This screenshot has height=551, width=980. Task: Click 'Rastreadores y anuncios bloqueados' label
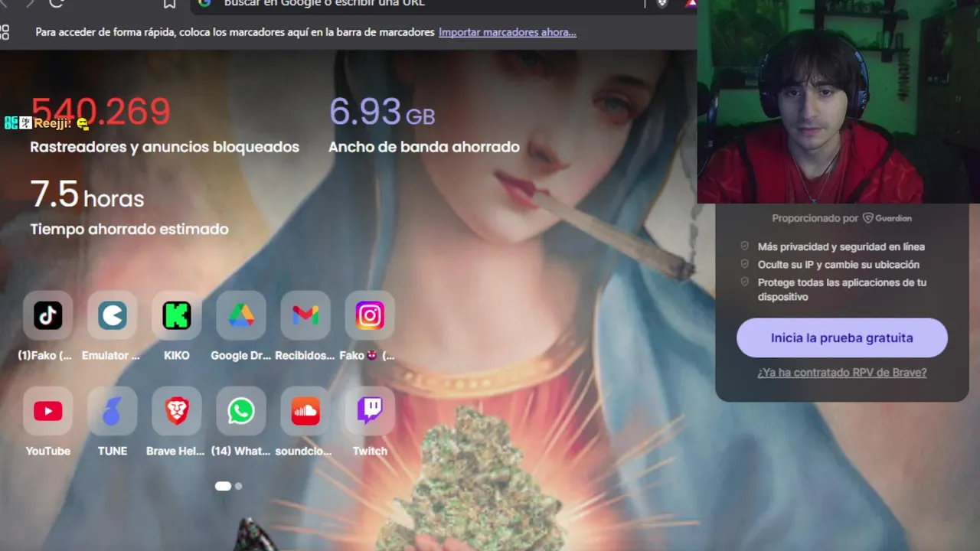point(165,147)
